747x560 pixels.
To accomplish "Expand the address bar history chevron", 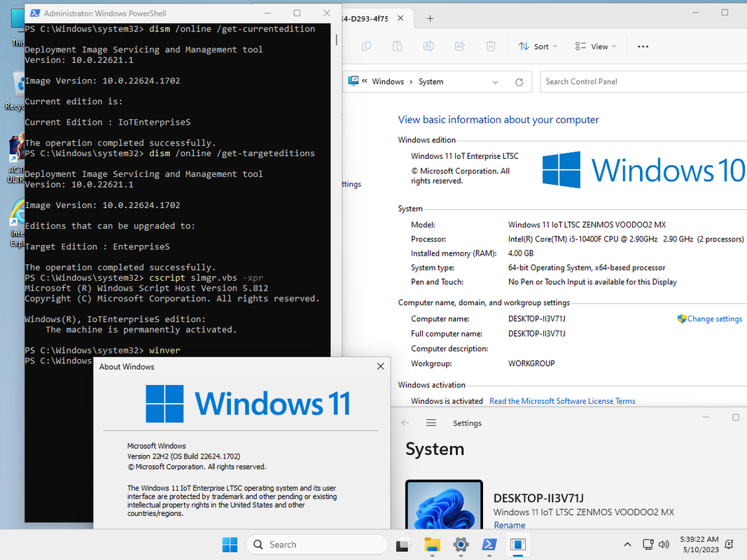I will (496, 82).
